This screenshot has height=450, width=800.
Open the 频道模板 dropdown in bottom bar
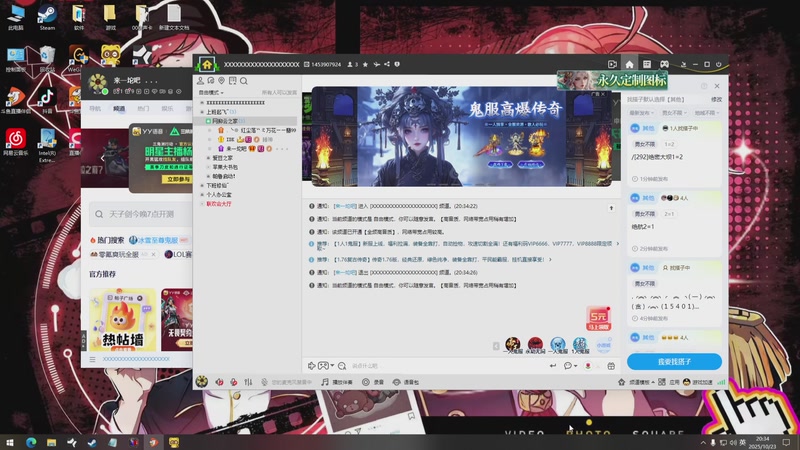642,382
